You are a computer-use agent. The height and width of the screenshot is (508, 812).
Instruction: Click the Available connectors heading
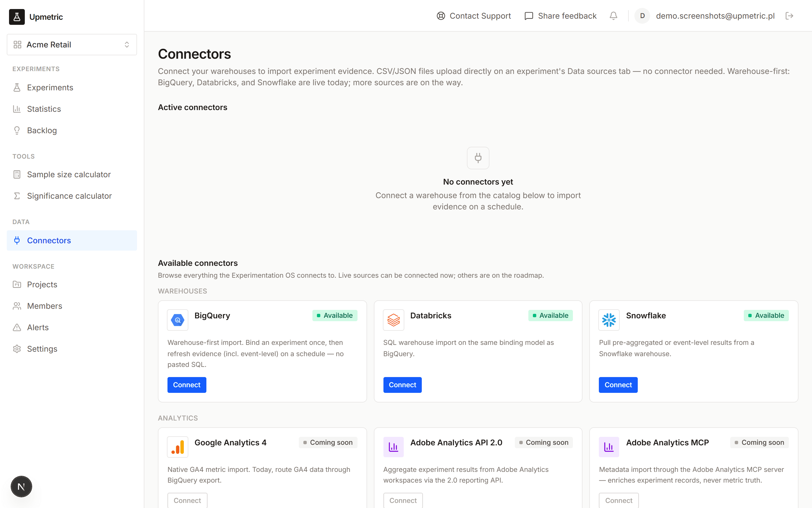pos(198,263)
